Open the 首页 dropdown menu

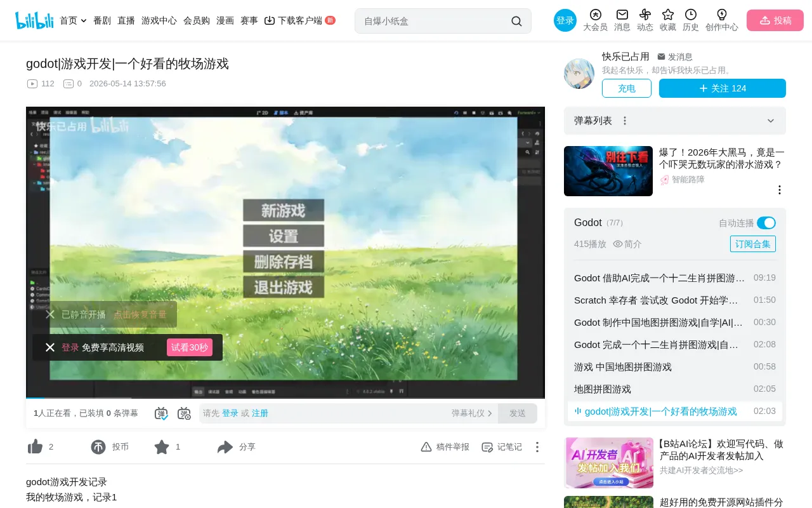pos(73,20)
